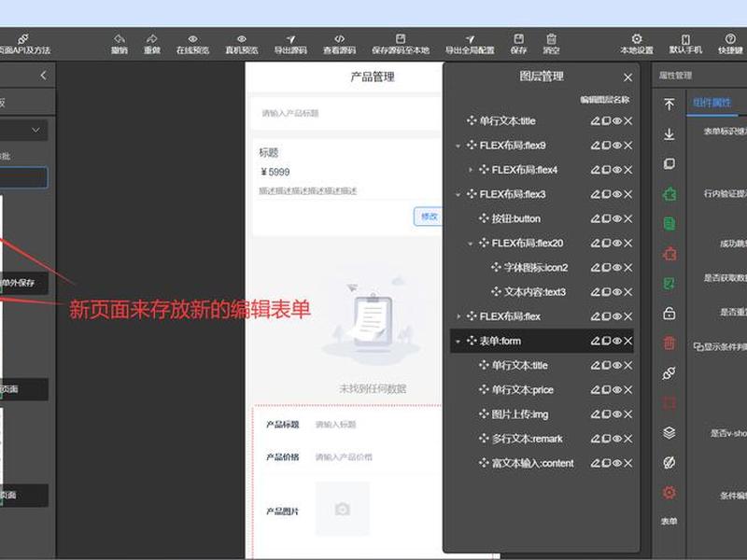
Task: Copy the 表单:form layer with its duplicate icon
Action: [x=606, y=341]
